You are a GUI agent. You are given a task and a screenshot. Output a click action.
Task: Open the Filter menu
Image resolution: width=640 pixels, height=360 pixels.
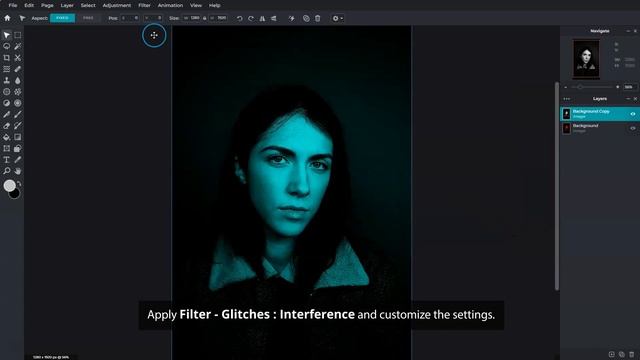point(144,5)
